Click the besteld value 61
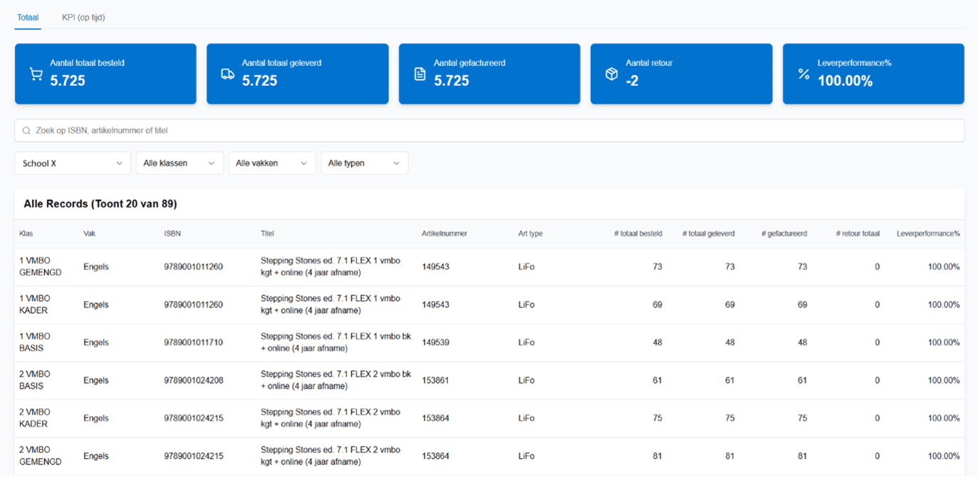The height and width of the screenshot is (478, 980). (657, 381)
